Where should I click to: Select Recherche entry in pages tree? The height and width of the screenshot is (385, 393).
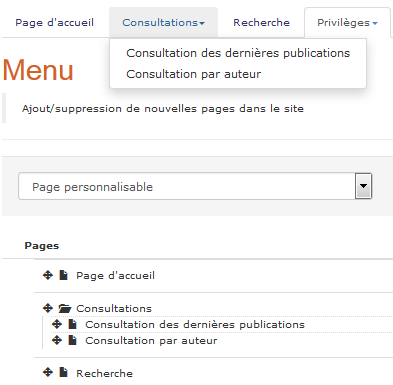[104, 373]
